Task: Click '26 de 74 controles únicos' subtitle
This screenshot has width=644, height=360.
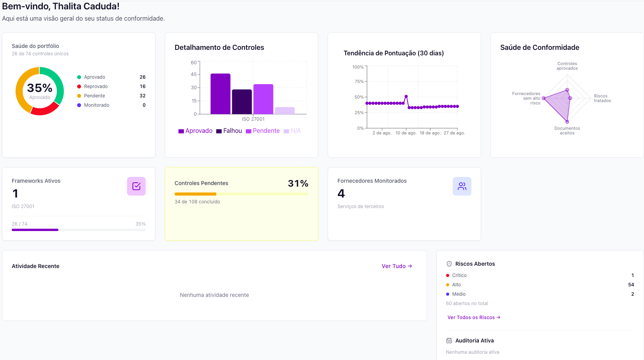Action: 40,54
